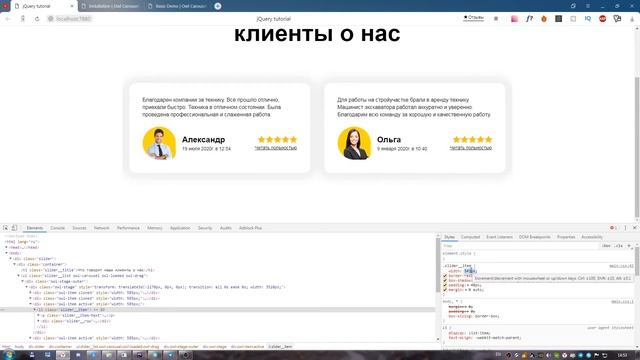Open Александр's Читать полностью link

pyautogui.click(x=276, y=148)
